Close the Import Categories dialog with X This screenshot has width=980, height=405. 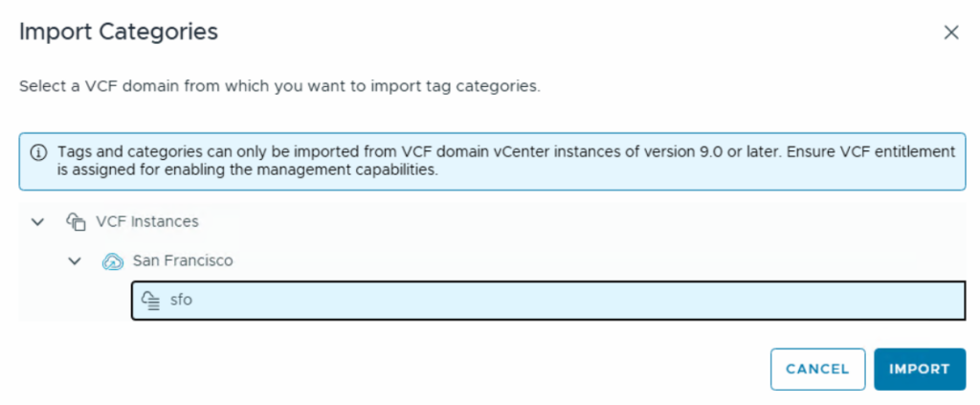click(x=950, y=33)
